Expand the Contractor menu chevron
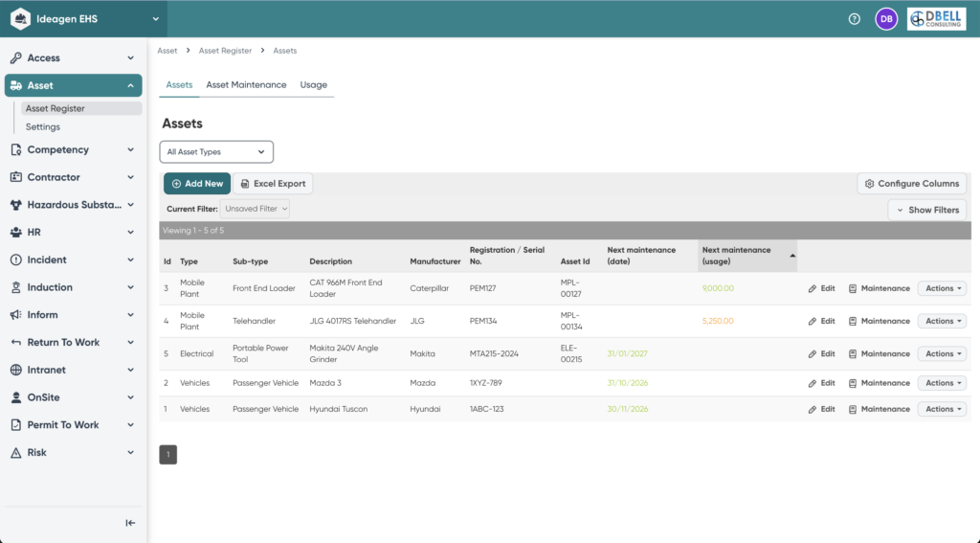Image resolution: width=980 pixels, height=543 pixels. 130,177
